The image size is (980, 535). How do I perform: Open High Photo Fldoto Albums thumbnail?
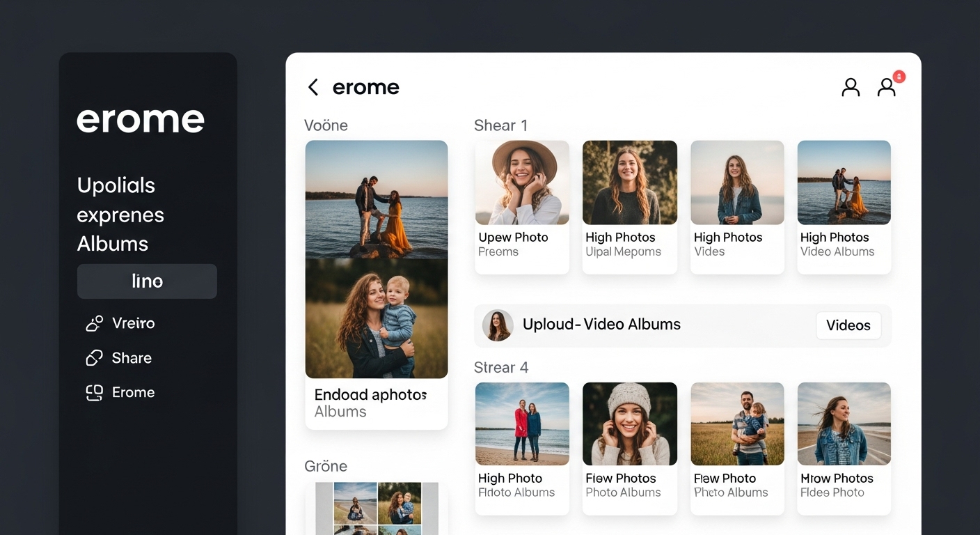[522, 424]
